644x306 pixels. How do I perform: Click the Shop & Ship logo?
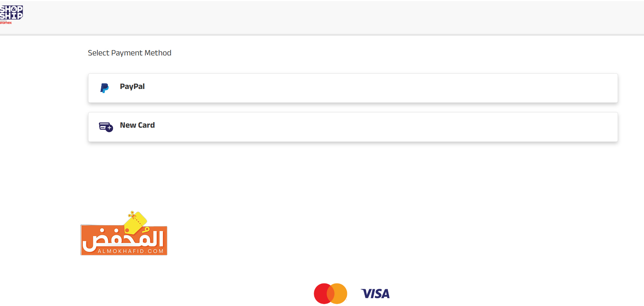(x=11, y=13)
